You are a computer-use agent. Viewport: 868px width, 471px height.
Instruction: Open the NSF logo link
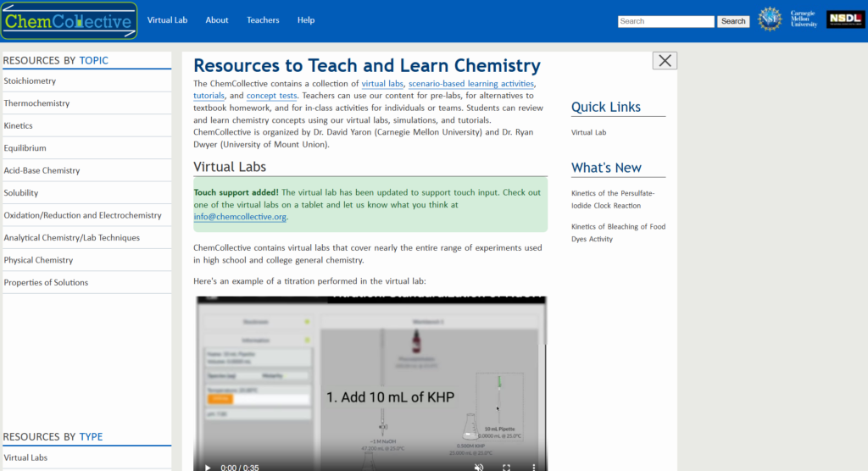point(770,19)
